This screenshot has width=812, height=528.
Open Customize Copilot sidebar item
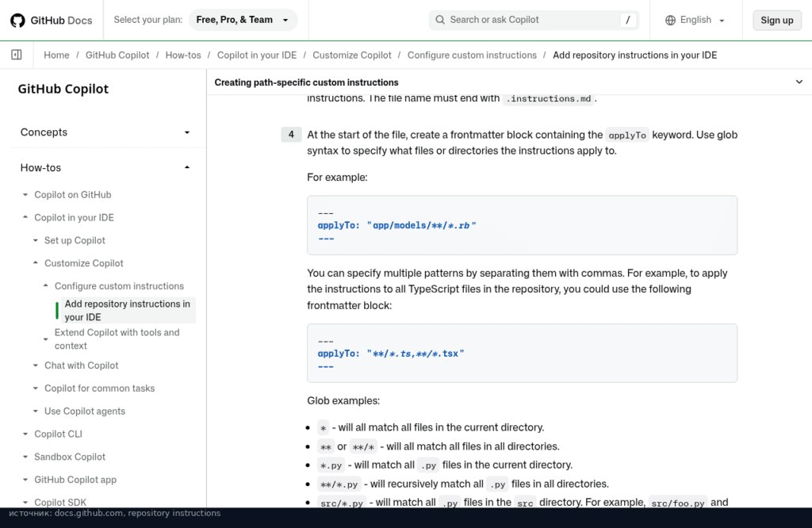pos(84,263)
